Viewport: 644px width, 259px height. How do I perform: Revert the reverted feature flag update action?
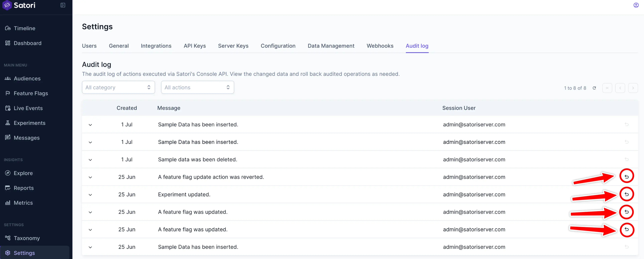626,176
